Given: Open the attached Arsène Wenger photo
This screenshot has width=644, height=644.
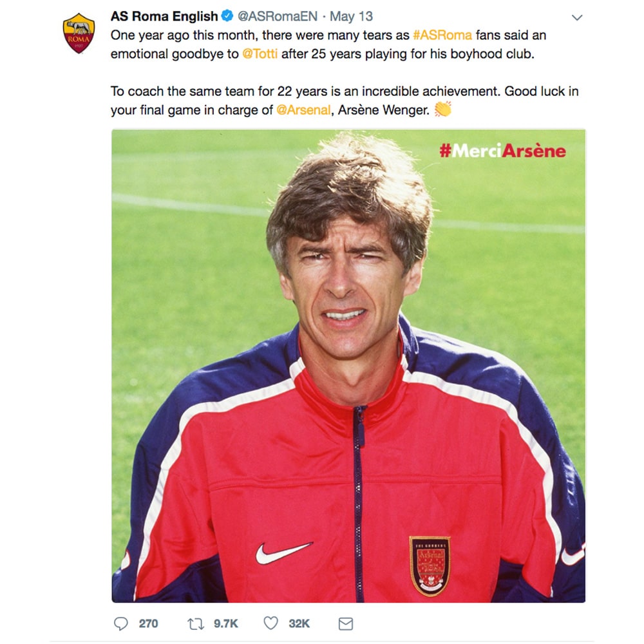Looking at the screenshot, I should pyautogui.click(x=348, y=366).
